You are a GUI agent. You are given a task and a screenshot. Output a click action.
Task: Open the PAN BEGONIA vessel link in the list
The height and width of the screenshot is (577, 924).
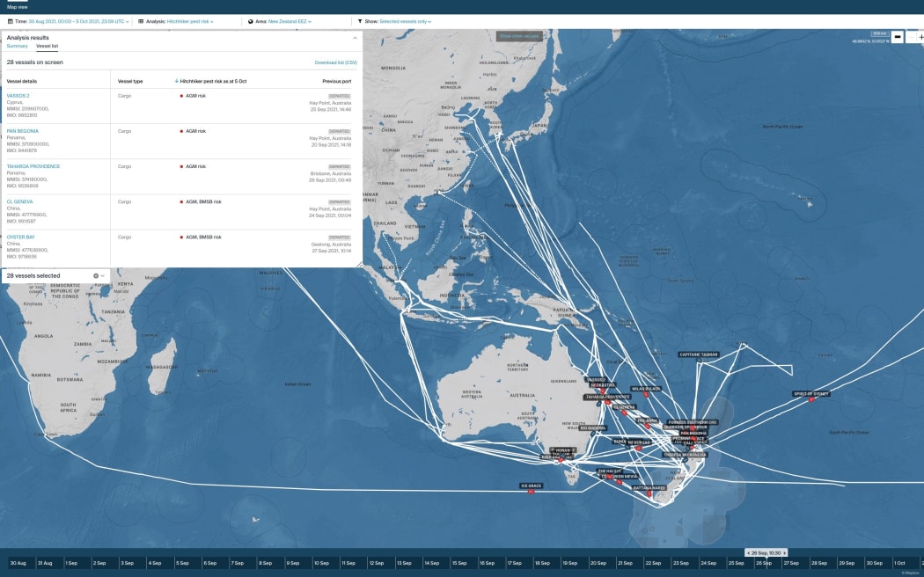point(22,131)
